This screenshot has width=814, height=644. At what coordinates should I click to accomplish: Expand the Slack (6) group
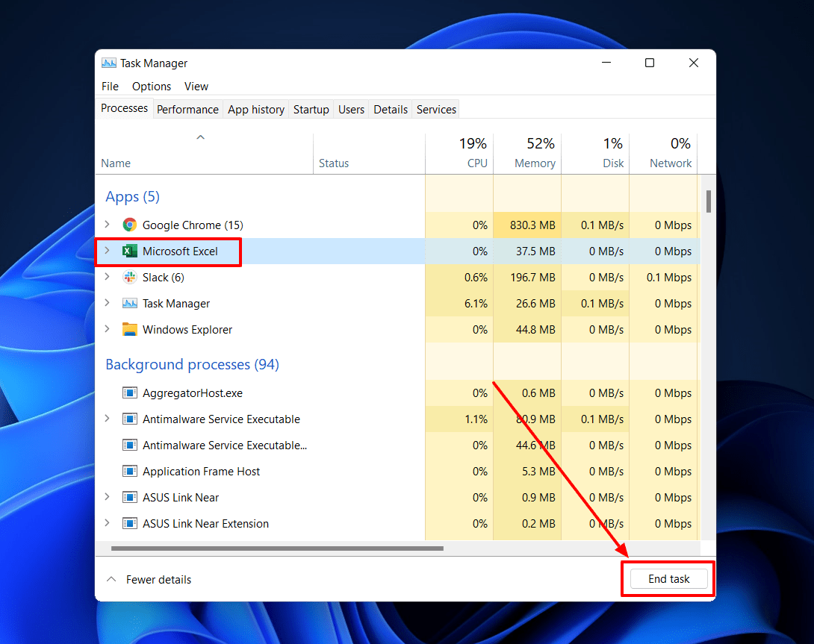pos(107,277)
